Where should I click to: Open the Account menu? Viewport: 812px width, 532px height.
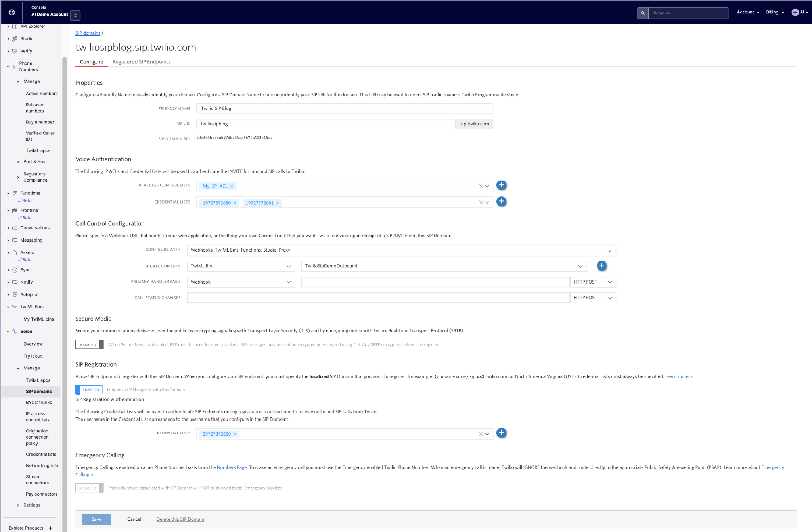[x=748, y=12]
